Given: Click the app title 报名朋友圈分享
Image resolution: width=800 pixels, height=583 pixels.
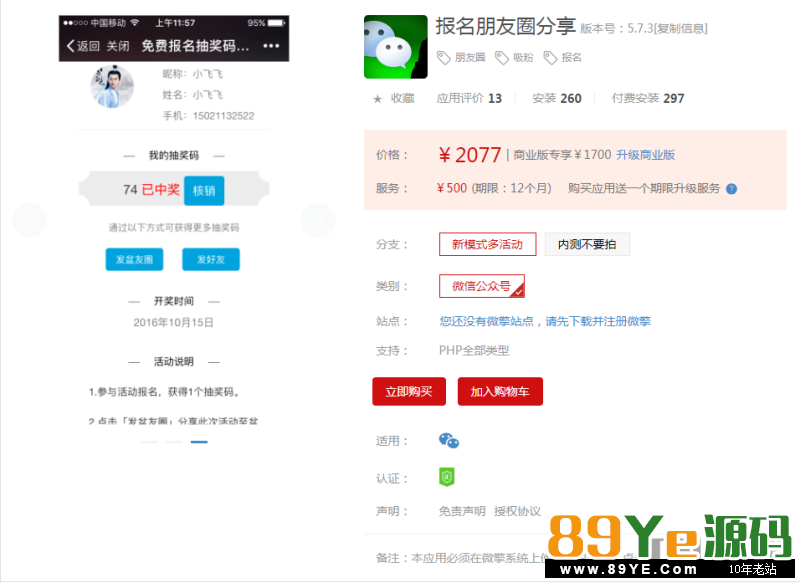Looking at the screenshot, I should pyautogui.click(x=506, y=27).
